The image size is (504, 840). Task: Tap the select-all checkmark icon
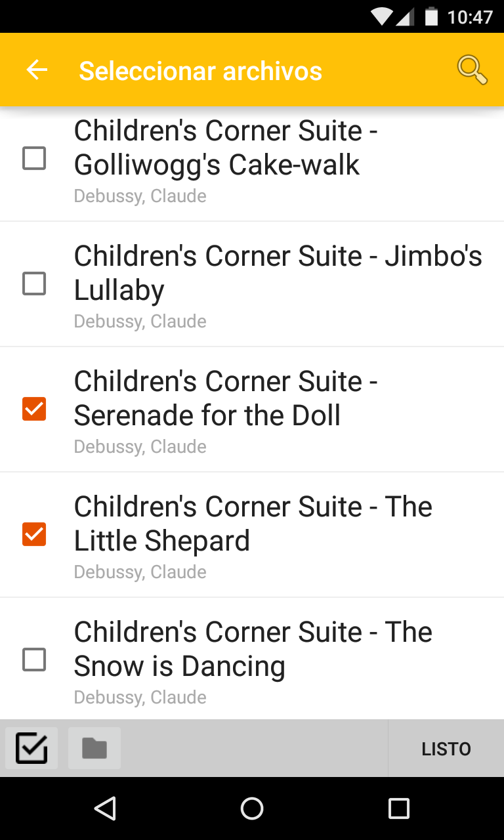[31, 748]
